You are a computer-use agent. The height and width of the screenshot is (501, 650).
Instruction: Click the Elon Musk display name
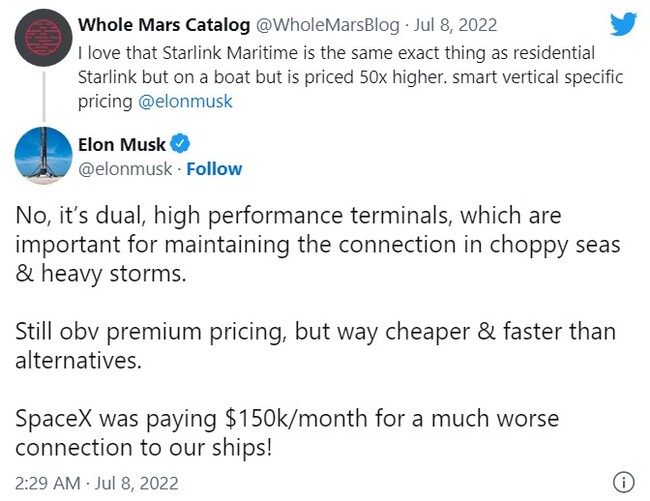[122, 144]
